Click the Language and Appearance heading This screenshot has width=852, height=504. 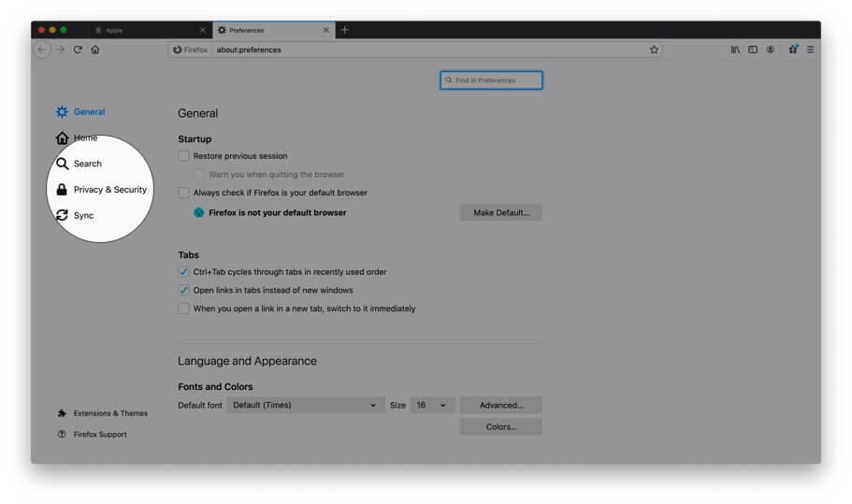[247, 361]
